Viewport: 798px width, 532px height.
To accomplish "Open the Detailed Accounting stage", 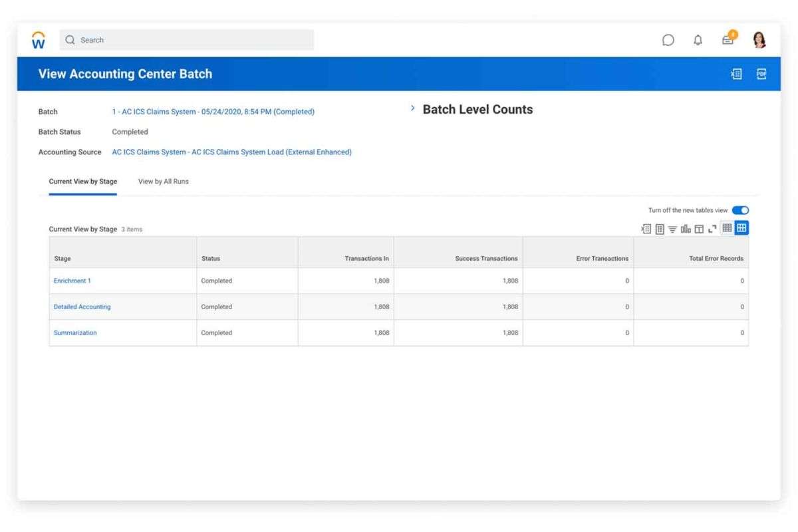I will [x=82, y=307].
